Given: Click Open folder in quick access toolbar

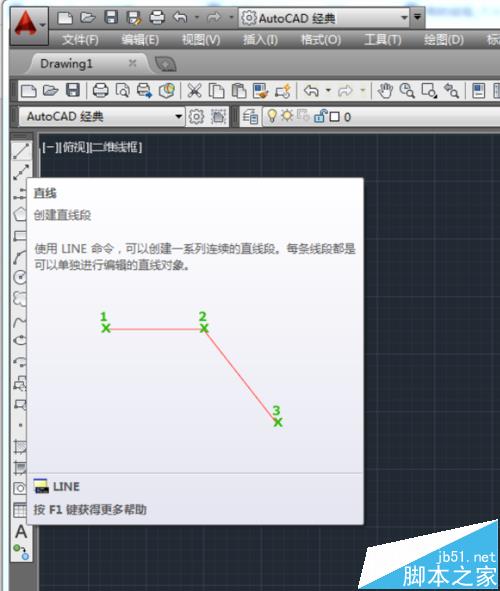Looking at the screenshot, I should 88,17.
